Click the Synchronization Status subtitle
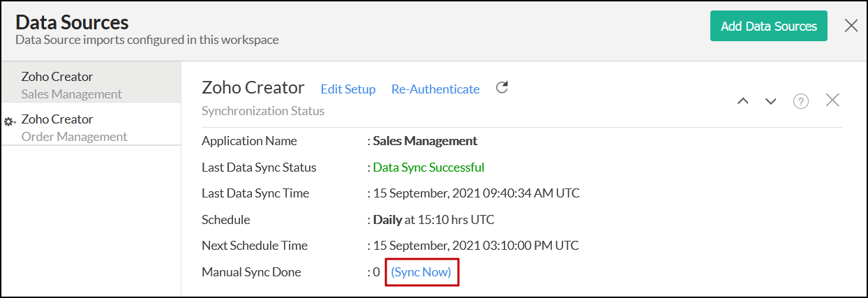The height and width of the screenshot is (298, 868). 263,111
